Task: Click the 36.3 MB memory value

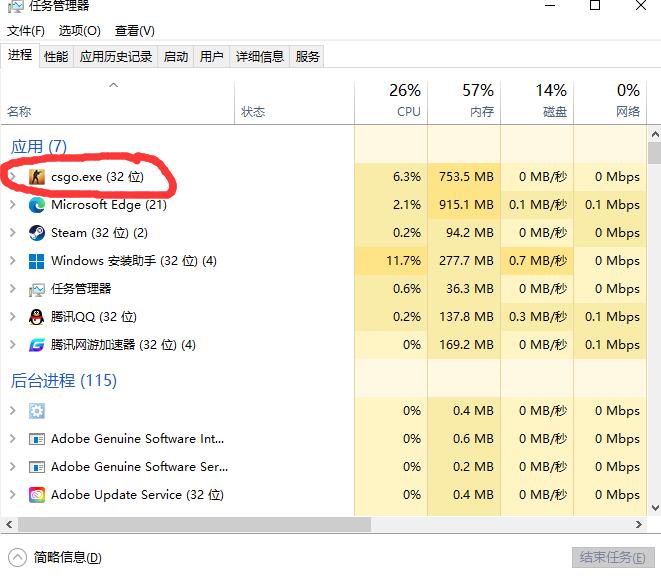Action: click(470, 289)
